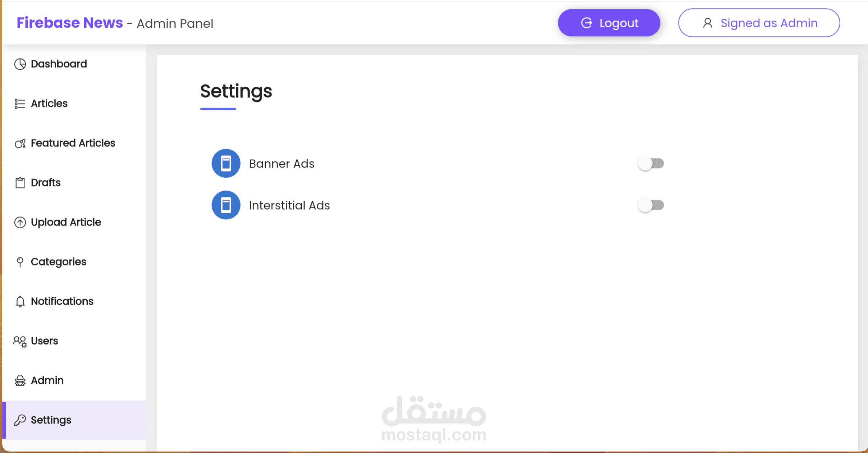This screenshot has width=868, height=453.
Task: Click the Articles list icon in sidebar
Action: pos(20,104)
